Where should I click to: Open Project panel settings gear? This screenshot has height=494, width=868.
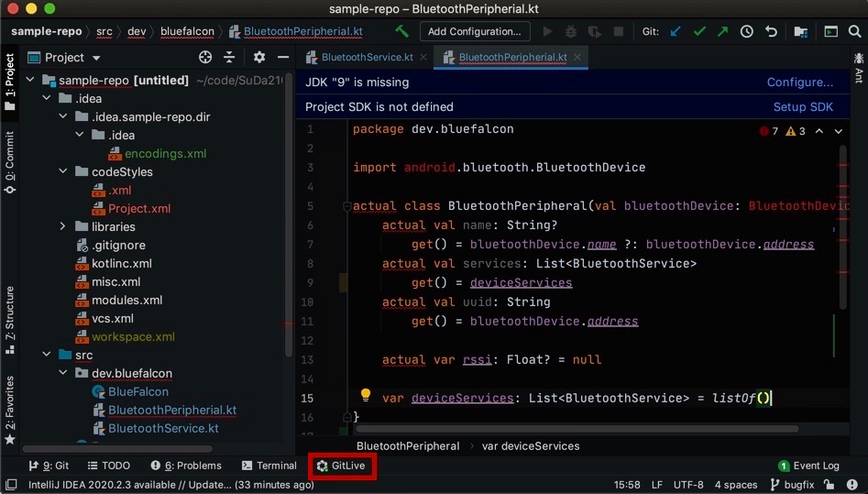click(x=259, y=57)
